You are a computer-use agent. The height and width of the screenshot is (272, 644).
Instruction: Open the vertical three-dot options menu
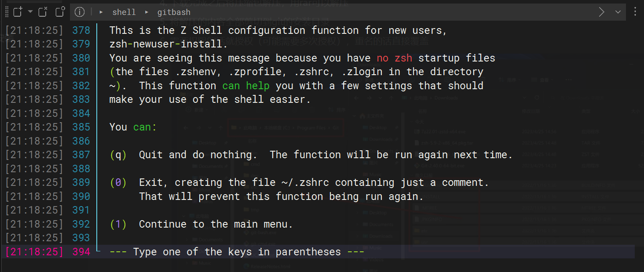point(635,12)
